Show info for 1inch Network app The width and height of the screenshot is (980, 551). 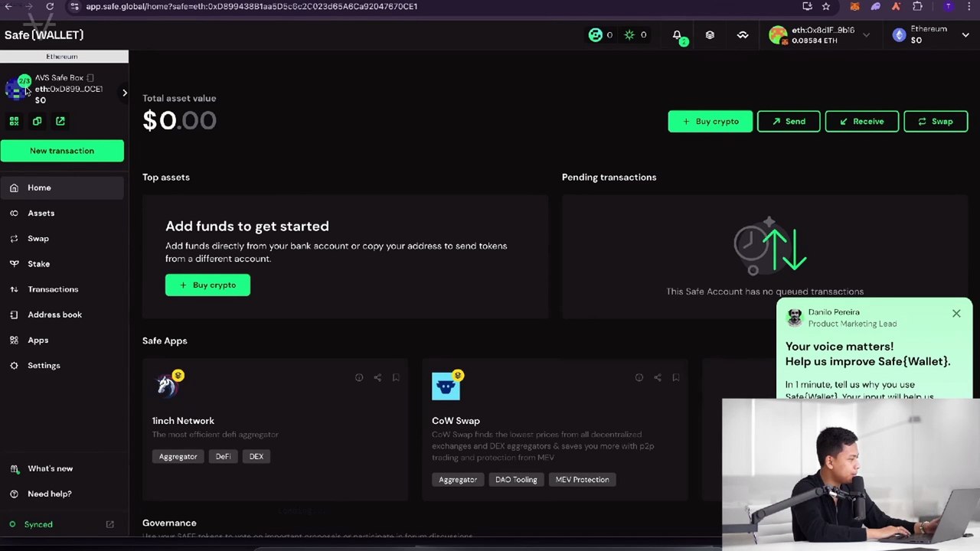pos(359,377)
